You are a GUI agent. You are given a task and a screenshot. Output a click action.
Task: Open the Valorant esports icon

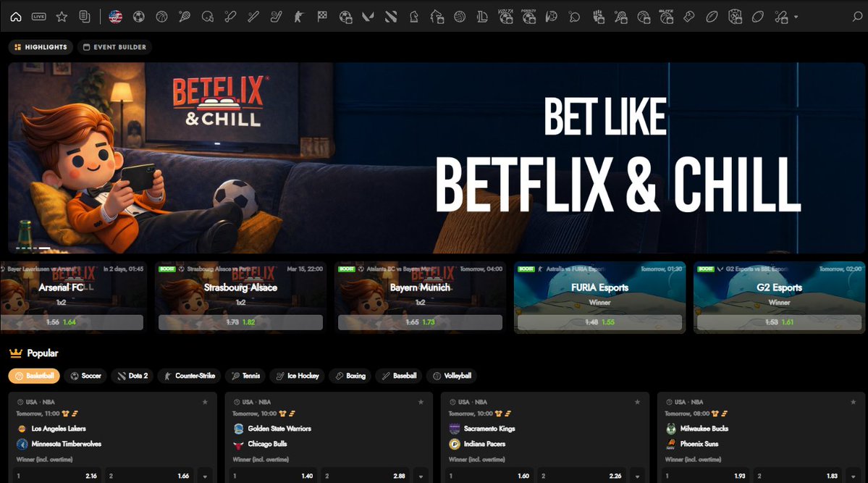368,16
